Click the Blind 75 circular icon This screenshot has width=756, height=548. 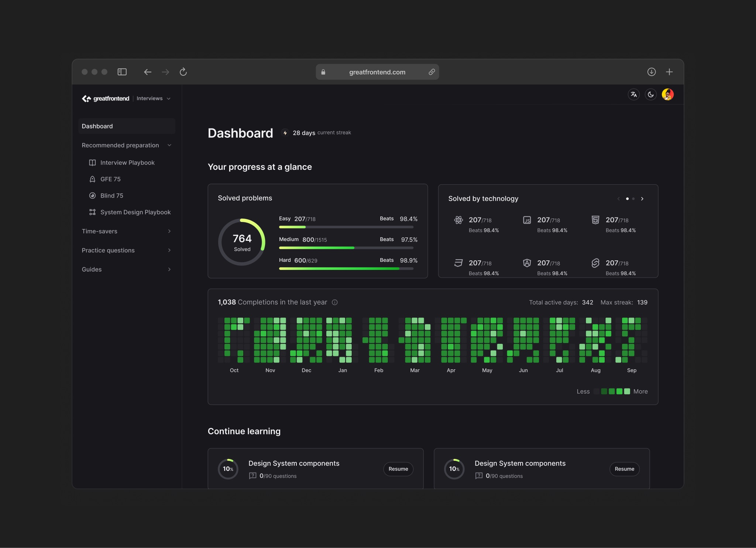[x=92, y=196]
